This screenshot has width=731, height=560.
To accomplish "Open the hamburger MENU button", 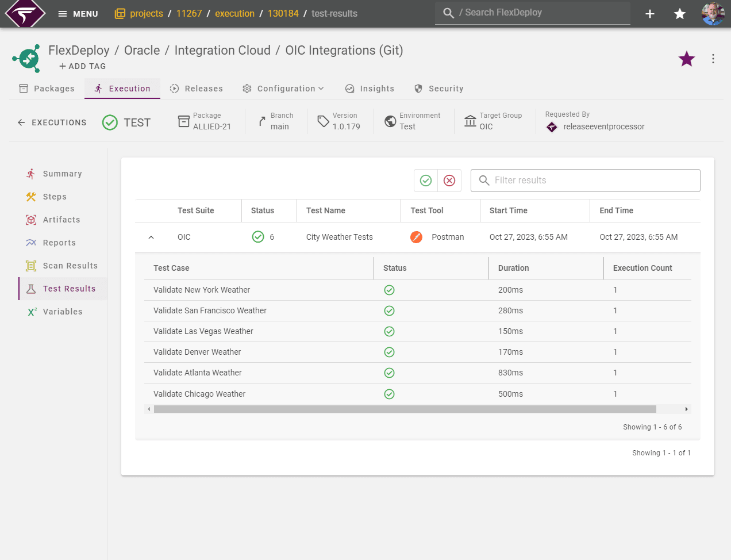I will tap(78, 14).
